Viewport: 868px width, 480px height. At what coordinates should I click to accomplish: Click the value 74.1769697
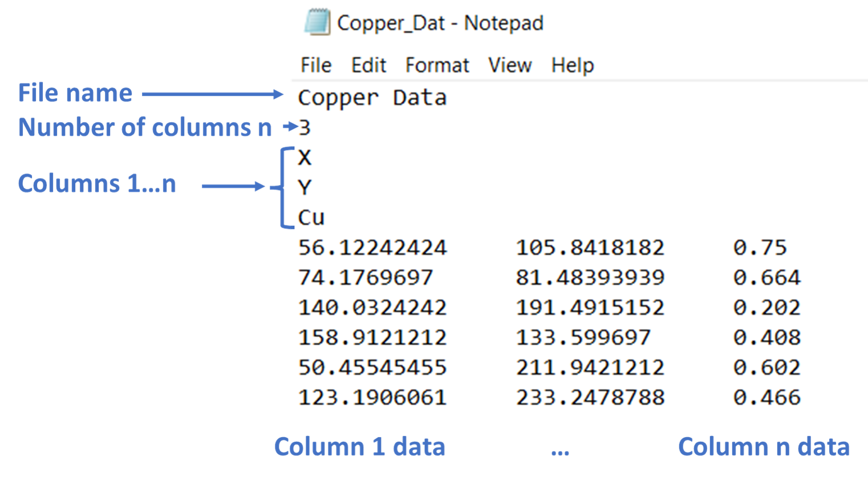(366, 278)
